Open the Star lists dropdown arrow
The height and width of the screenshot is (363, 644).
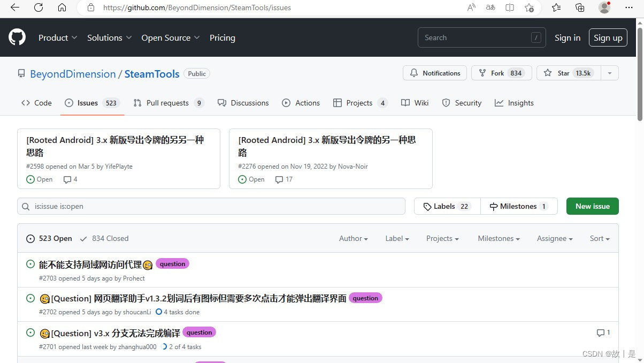click(x=610, y=73)
